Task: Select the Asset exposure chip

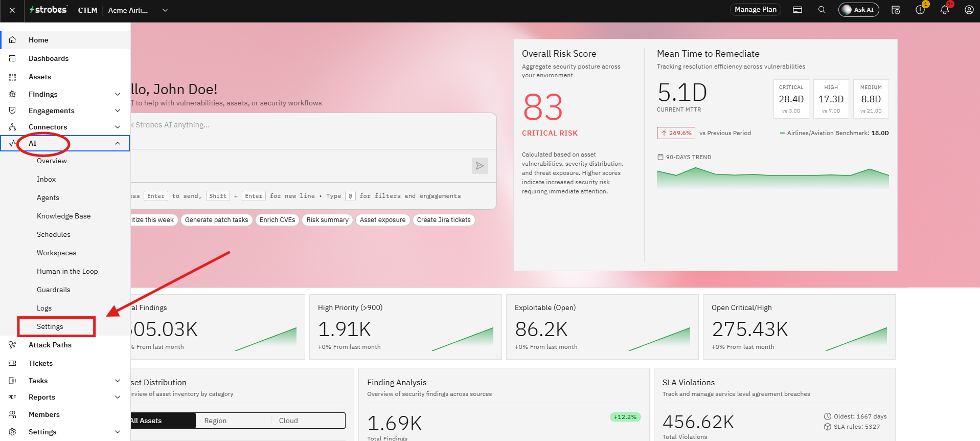Action: pyautogui.click(x=383, y=220)
